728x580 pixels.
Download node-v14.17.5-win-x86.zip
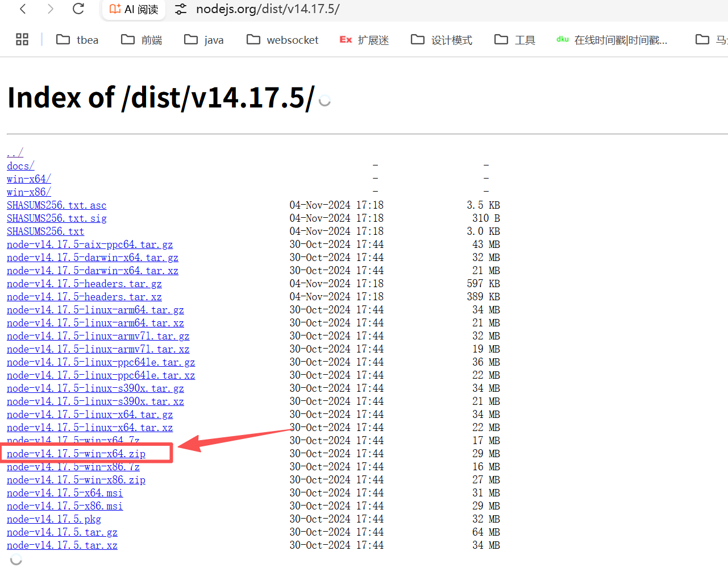tap(76, 479)
